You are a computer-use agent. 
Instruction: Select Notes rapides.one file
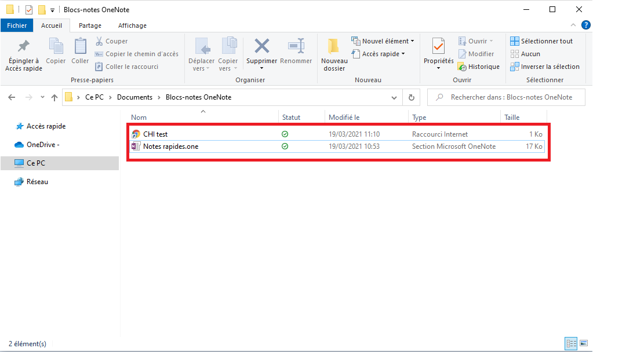tap(170, 146)
